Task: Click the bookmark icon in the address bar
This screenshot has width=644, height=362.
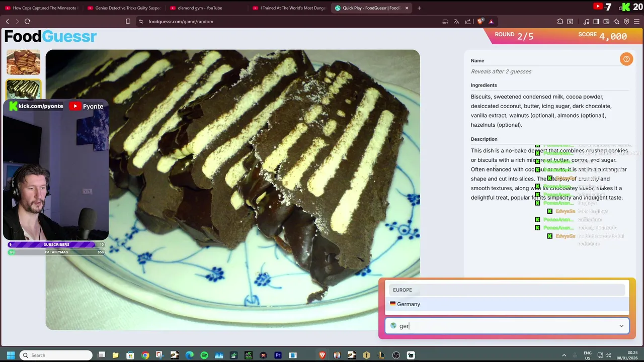Action: tap(128, 22)
